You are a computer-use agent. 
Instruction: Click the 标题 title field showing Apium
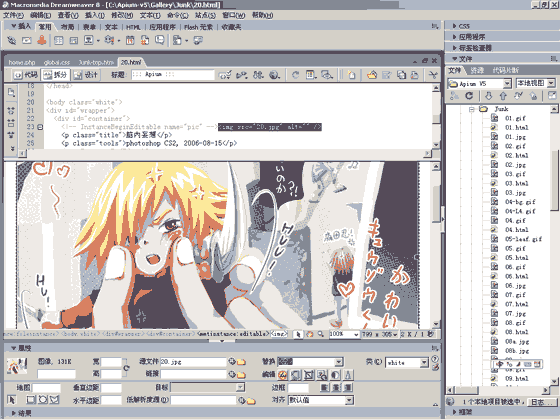coord(173,75)
